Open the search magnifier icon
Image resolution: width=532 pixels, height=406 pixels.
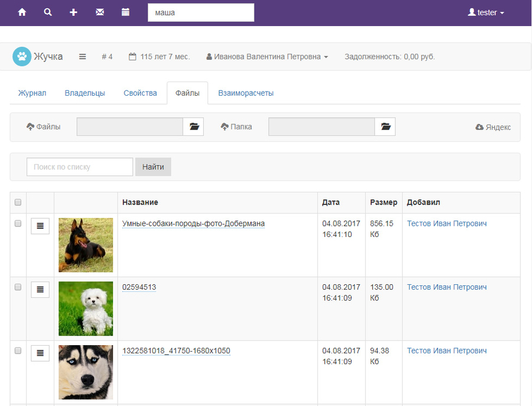tap(48, 12)
